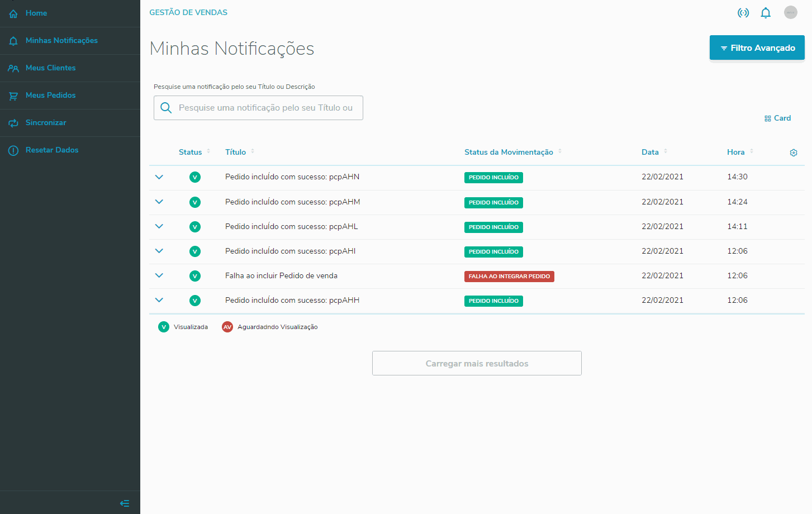The image size is (812, 514).
Task: Switch to Card view
Action: pos(777,118)
